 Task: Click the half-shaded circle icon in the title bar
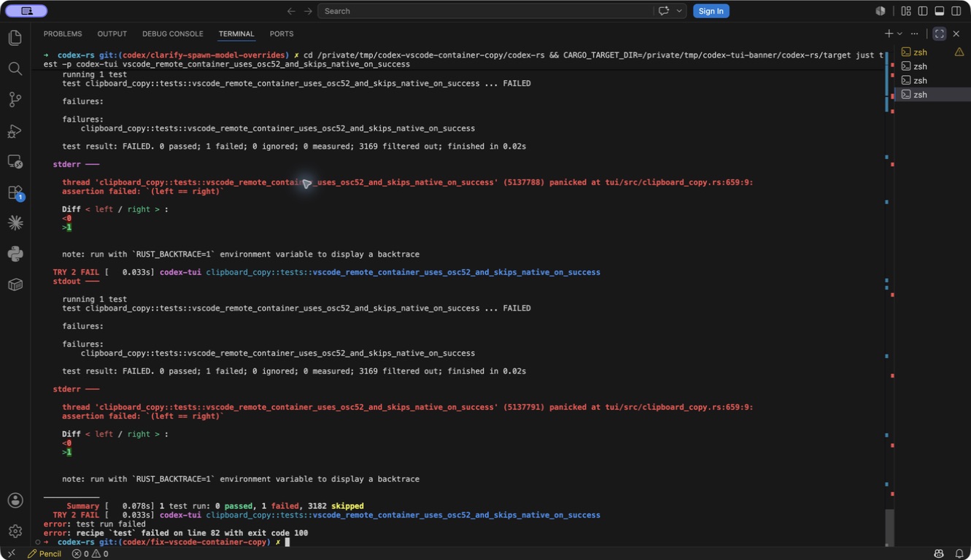pos(881,11)
